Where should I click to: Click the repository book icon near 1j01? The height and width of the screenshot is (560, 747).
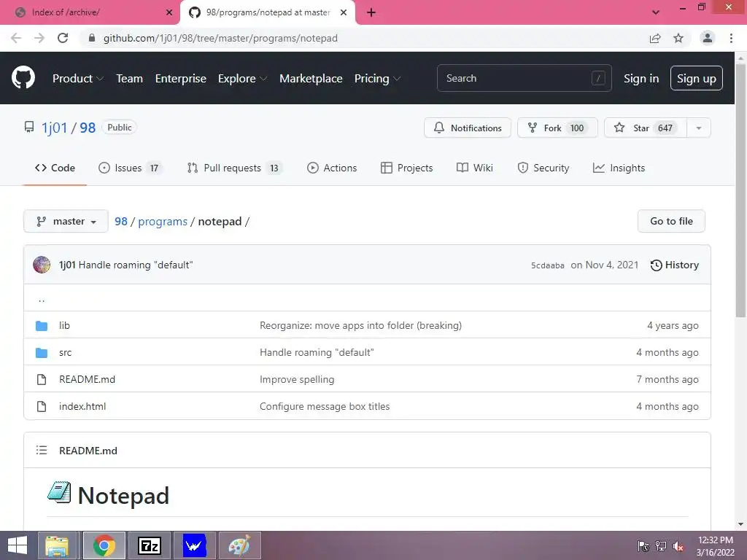tap(29, 127)
